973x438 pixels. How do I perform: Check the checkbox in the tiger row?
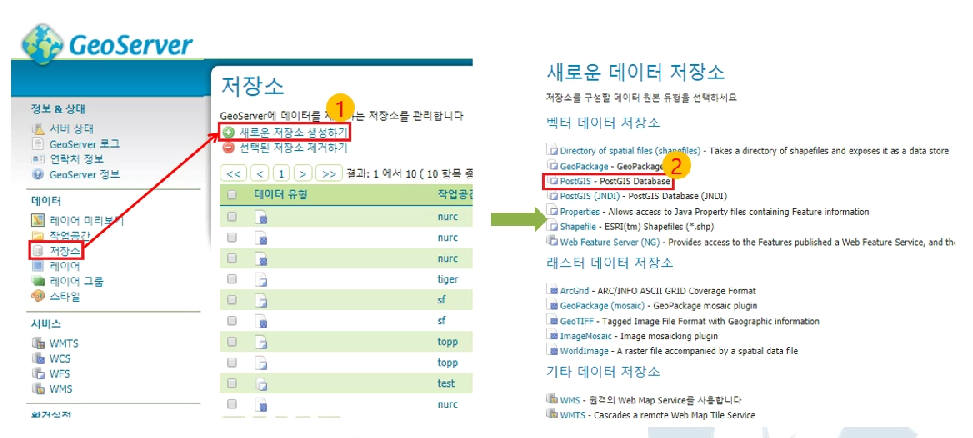232,279
